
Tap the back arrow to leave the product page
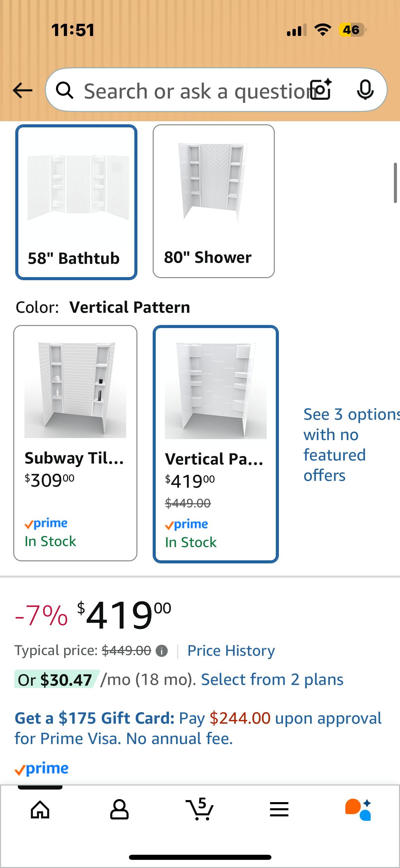coord(22,90)
